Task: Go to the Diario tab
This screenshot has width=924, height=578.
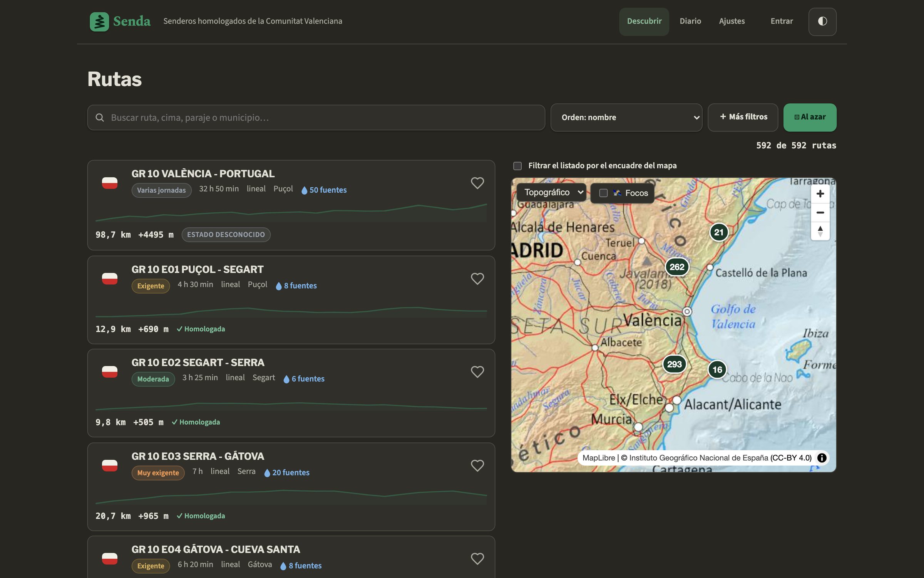Action: pyautogui.click(x=690, y=21)
